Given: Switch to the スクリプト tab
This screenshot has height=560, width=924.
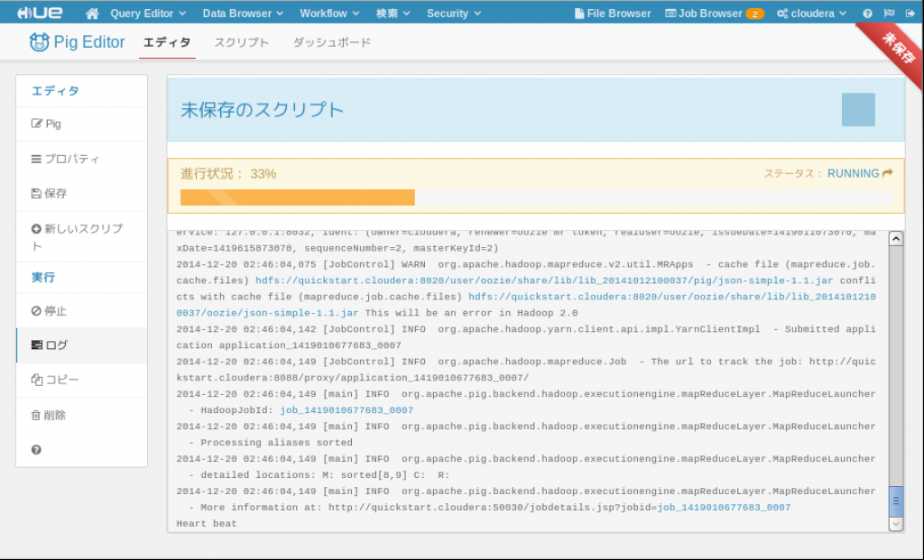Looking at the screenshot, I should point(242,42).
